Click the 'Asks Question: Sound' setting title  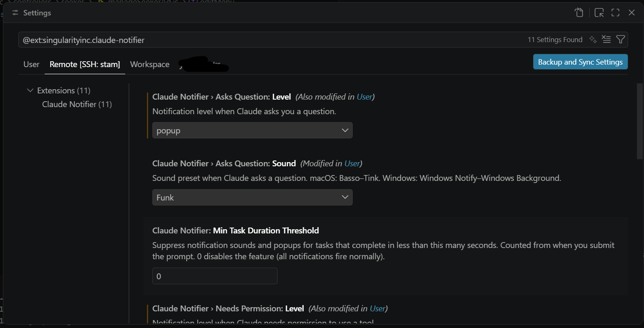tap(224, 163)
